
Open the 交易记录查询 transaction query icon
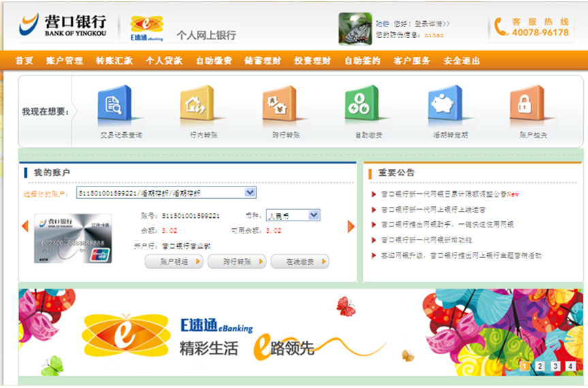pyautogui.click(x=114, y=105)
